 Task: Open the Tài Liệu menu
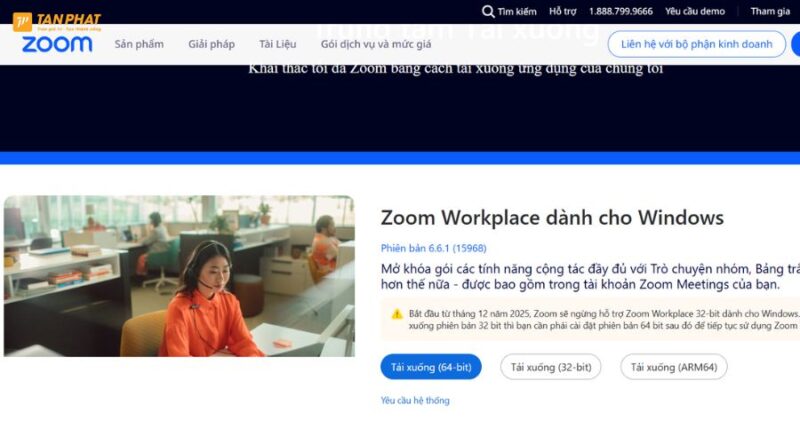(x=278, y=44)
